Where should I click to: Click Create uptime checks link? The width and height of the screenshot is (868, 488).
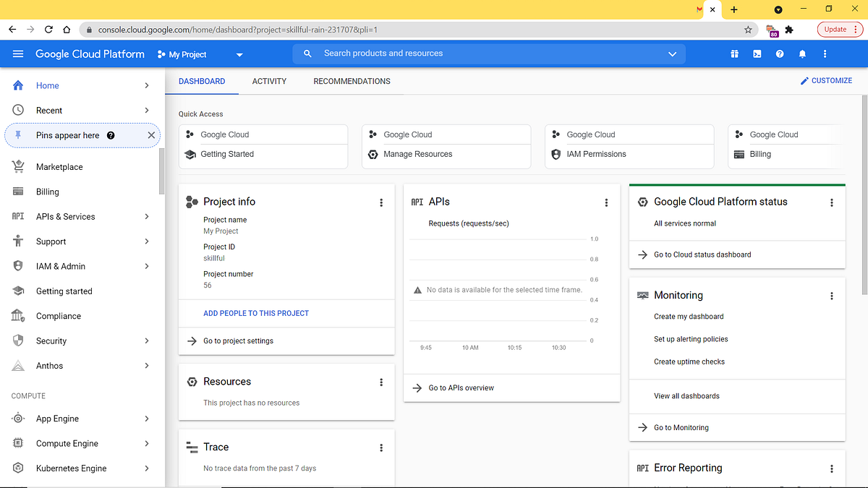tap(689, 361)
